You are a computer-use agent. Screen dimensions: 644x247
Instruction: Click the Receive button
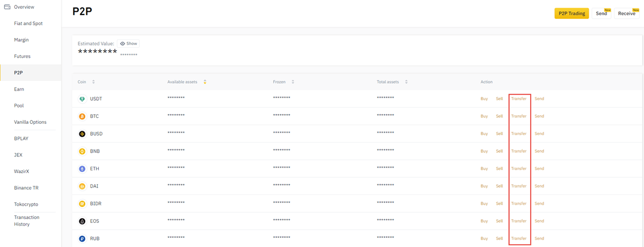tap(626, 13)
